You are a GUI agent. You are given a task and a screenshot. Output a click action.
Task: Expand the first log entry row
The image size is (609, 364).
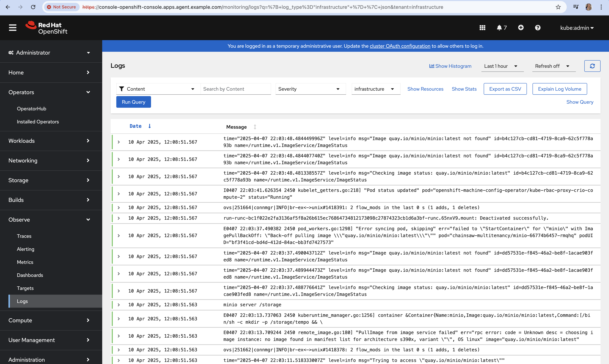tap(119, 142)
